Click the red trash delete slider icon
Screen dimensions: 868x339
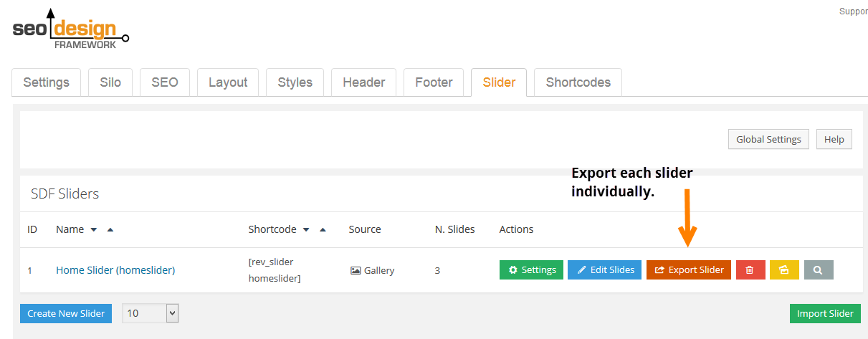(750, 270)
